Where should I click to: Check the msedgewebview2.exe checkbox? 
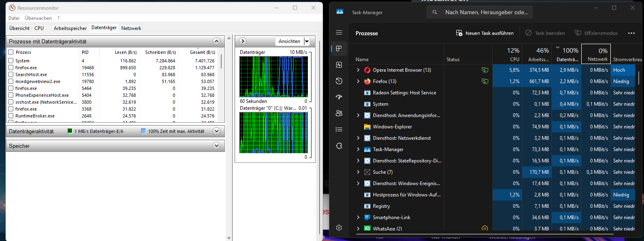(11, 81)
